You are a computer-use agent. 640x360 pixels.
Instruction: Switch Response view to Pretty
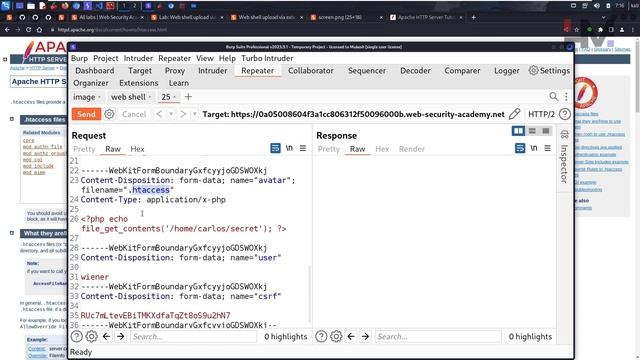329,149
